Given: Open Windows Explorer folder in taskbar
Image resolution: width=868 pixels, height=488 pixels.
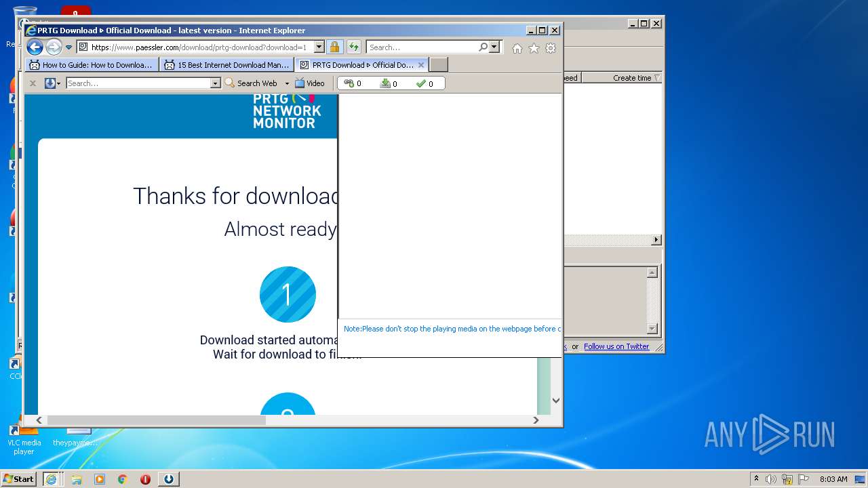Looking at the screenshot, I should (x=77, y=479).
